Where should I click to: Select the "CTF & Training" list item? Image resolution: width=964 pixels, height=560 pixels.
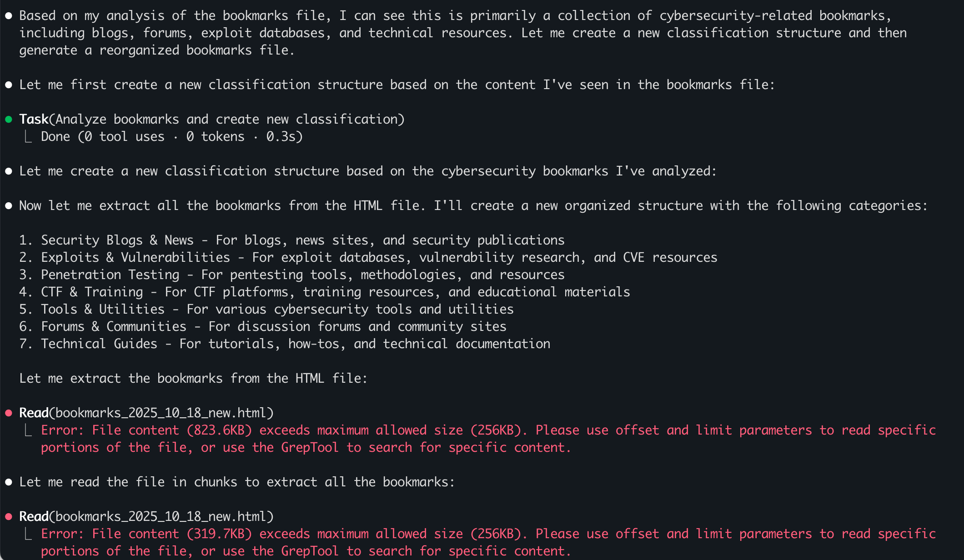point(92,292)
